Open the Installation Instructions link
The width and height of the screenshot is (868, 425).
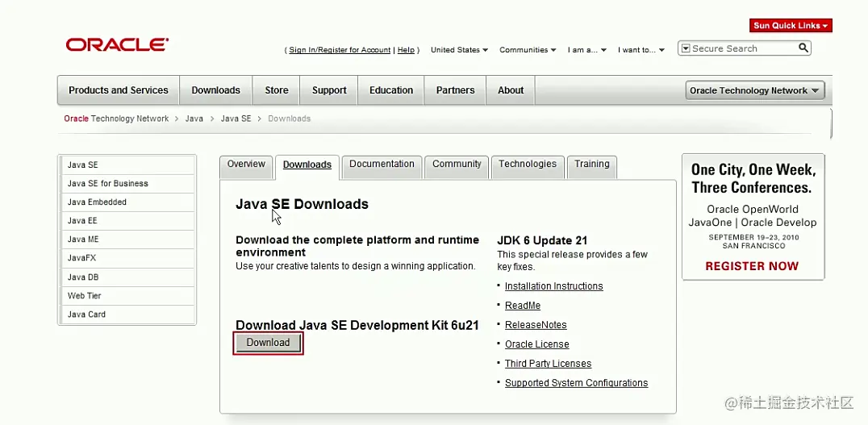[x=553, y=286]
